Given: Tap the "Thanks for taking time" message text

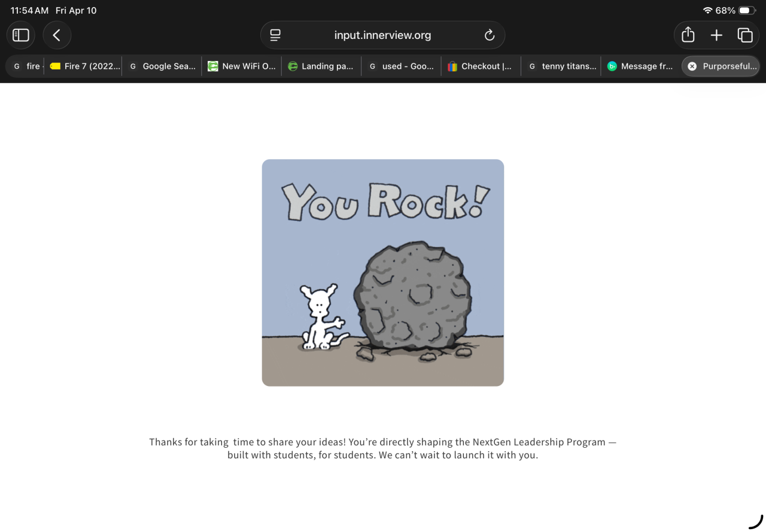Looking at the screenshot, I should (x=383, y=448).
